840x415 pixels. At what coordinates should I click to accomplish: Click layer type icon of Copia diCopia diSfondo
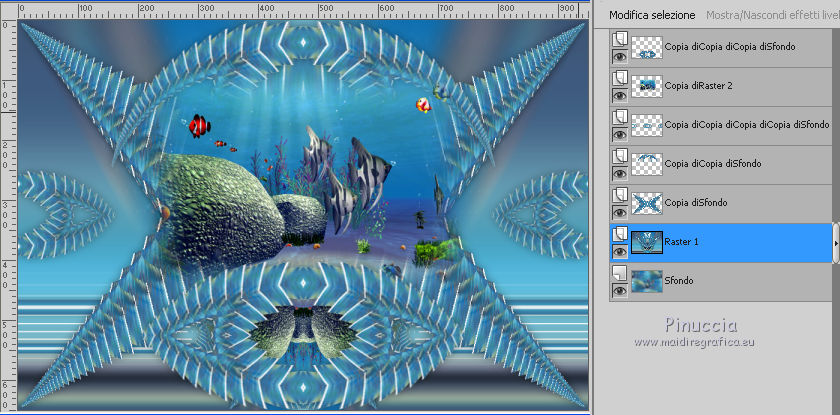[x=620, y=156]
